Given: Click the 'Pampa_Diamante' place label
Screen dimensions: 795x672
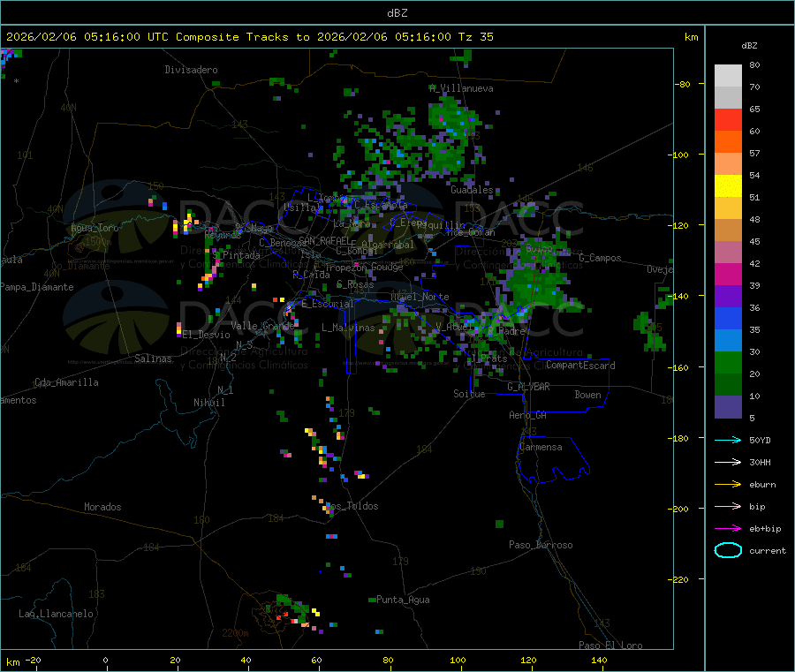Looking at the screenshot, I should [37, 287].
